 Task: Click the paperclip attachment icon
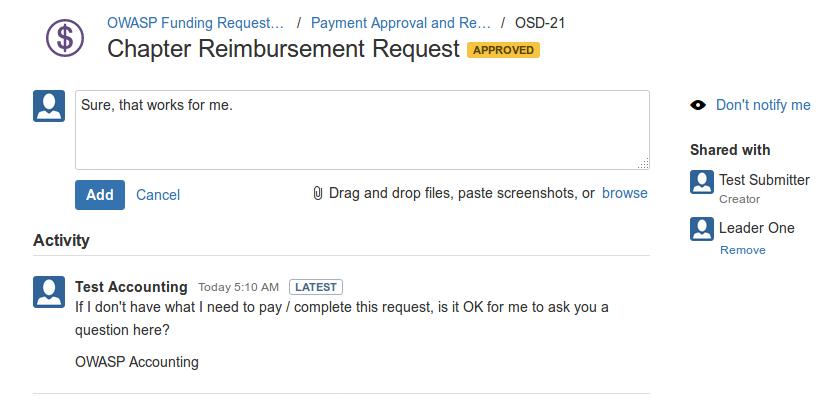tap(318, 193)
